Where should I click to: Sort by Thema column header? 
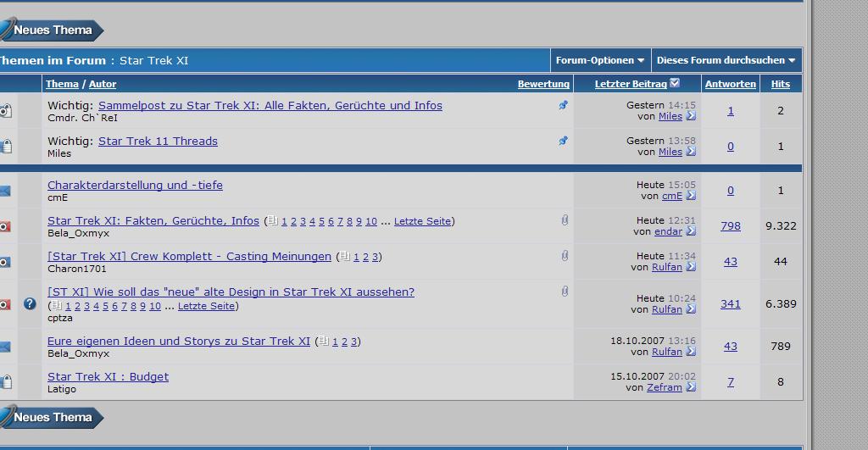[62, 84]
